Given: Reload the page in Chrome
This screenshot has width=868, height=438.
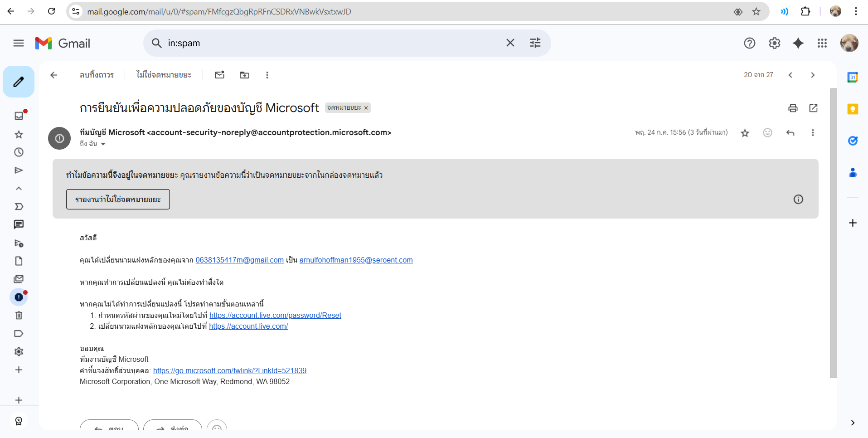Looking at the screenshot, I should 51,11.
